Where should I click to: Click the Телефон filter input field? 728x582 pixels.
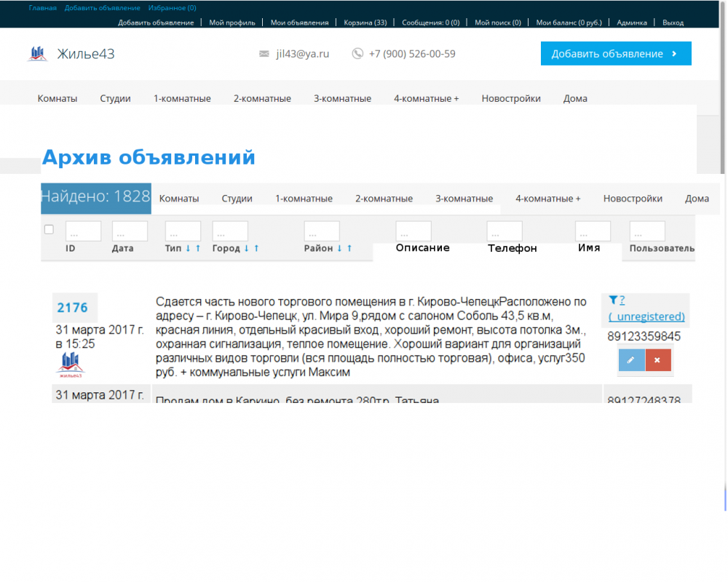505,231
